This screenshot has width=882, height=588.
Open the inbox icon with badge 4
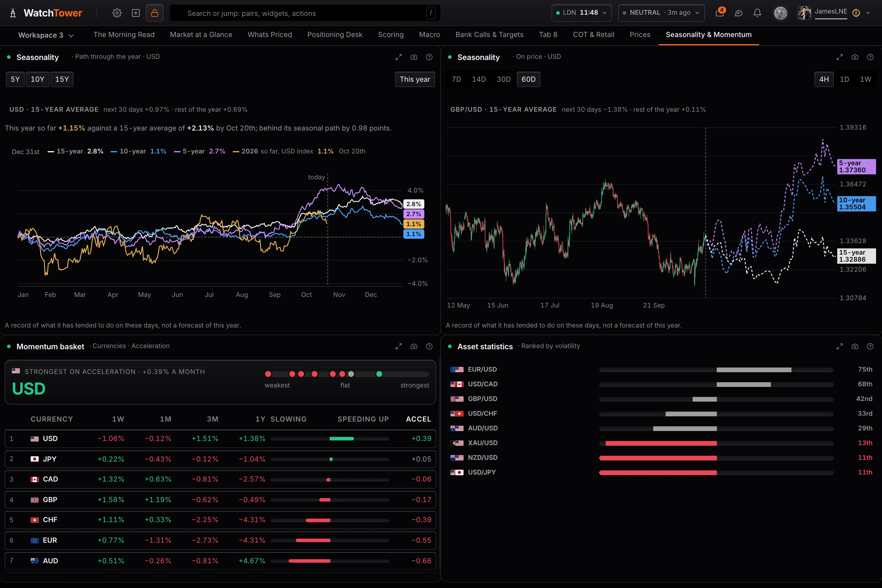coord(720,13)
